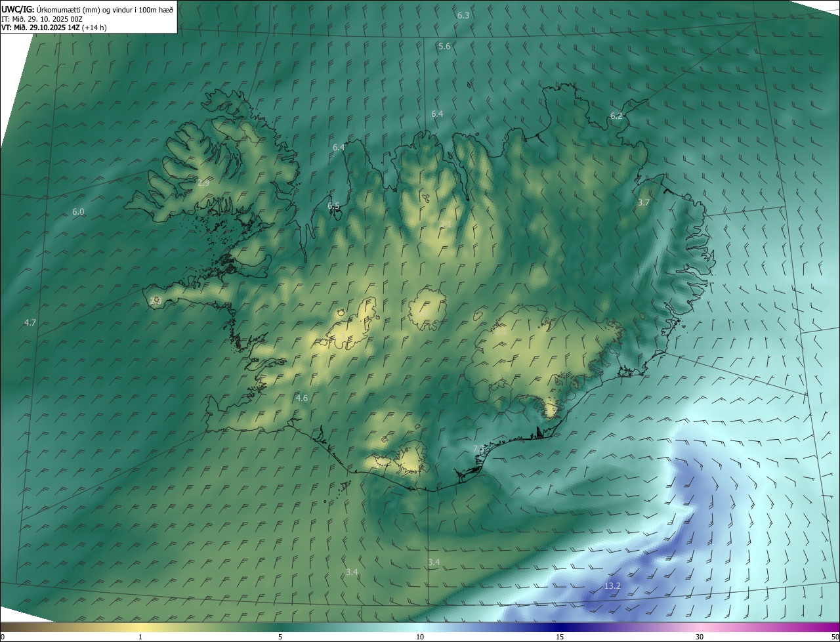Click the title 'Úrkomumætti (mm) og vindur í 100m hæð'
840x642 pixels.
(x=104, y=9)
